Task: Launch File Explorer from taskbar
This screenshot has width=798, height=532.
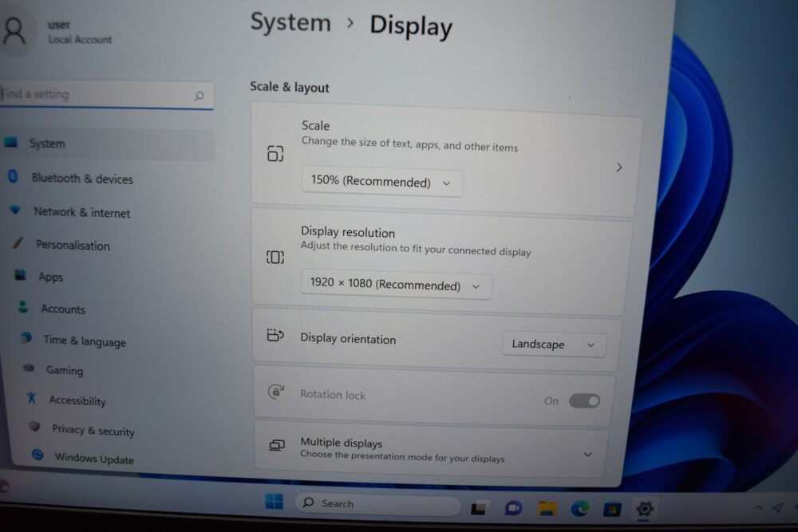Action: (x=547, y=508)
